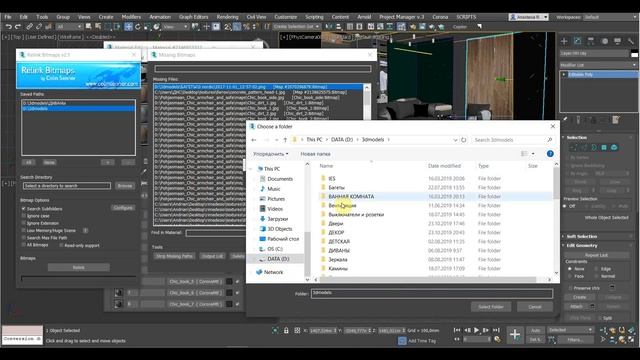The image size is (640, 360).
Task: Select Polygon sub-object level icon
Action: 604,147
